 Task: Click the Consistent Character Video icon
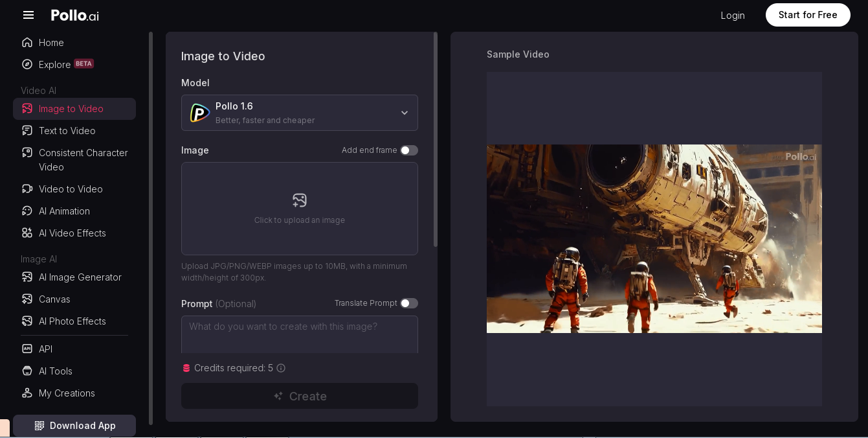(27, 153)
